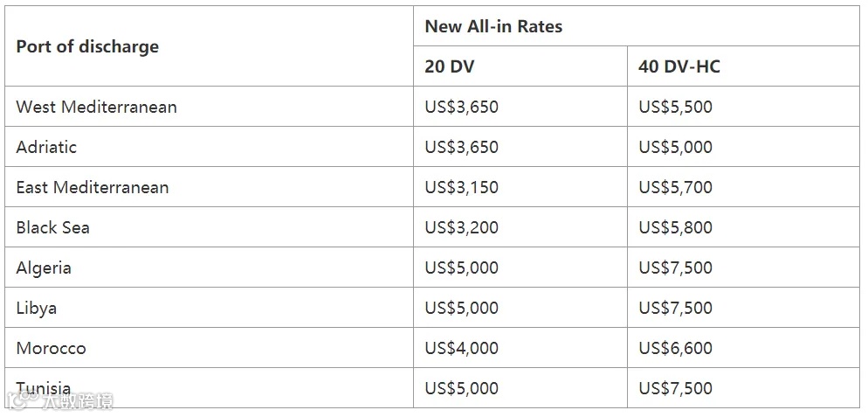Screen dimensions: 868x417
Task: Click the East Mediterranean row label
Action: pyautogui.click(x=93, y=187)
